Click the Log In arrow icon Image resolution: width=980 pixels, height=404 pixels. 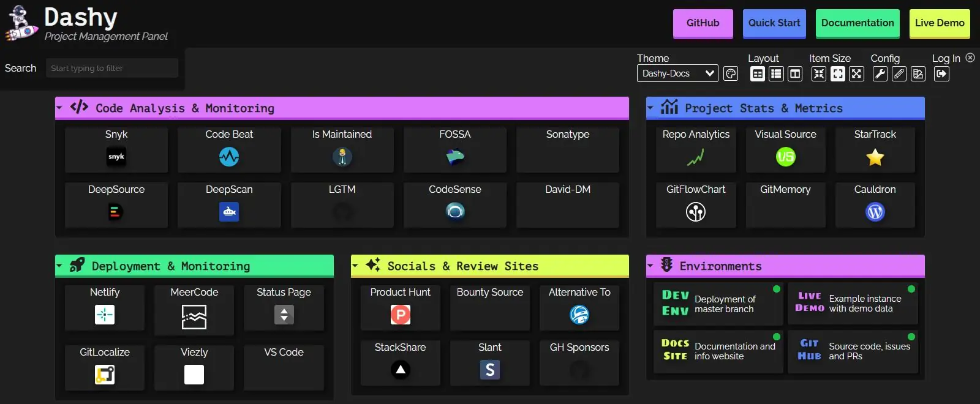942,74
